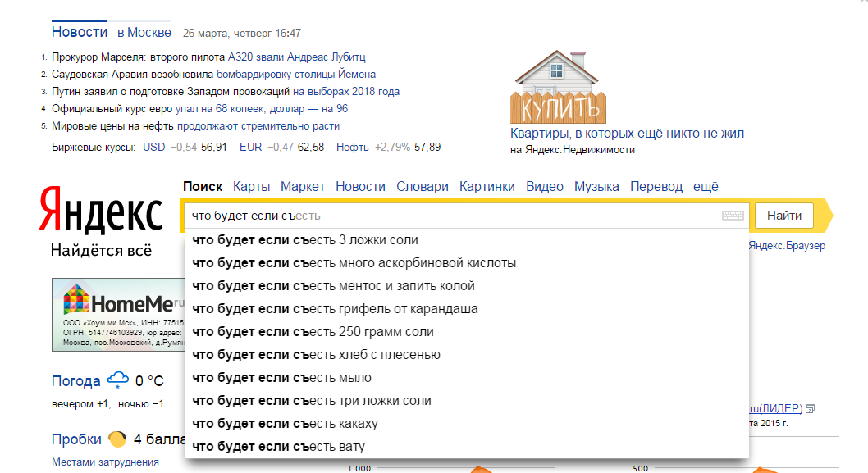Open the Маркет service tab
The image size is (868, 473).
click(x=303, y=186)
